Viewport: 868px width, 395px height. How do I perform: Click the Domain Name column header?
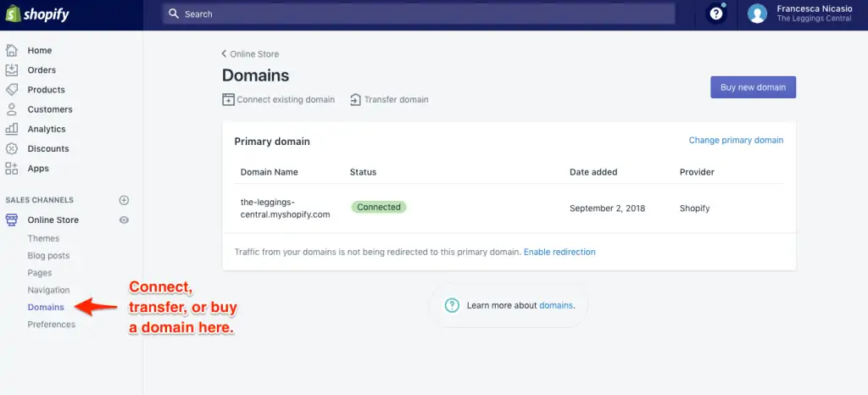(269, 172)
